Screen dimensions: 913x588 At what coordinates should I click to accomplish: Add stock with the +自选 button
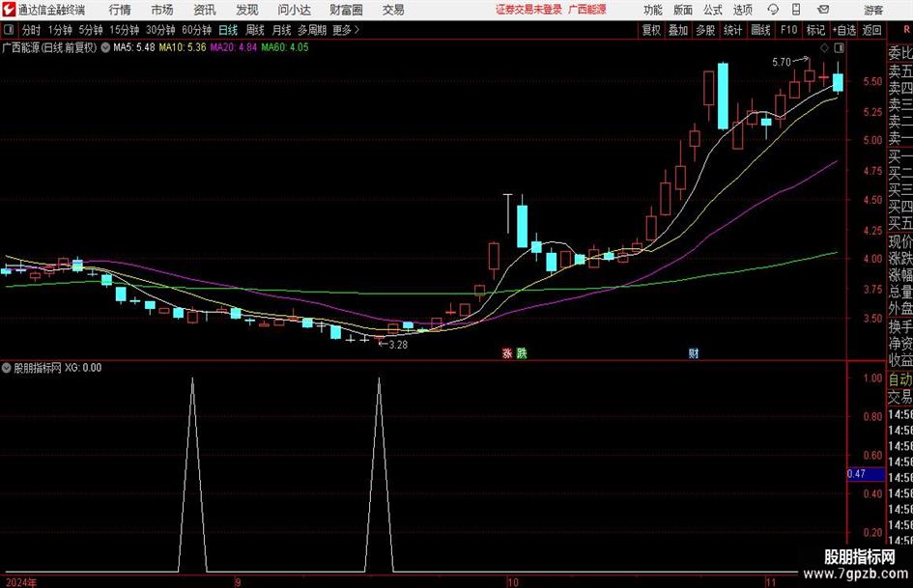pos(844,30)
